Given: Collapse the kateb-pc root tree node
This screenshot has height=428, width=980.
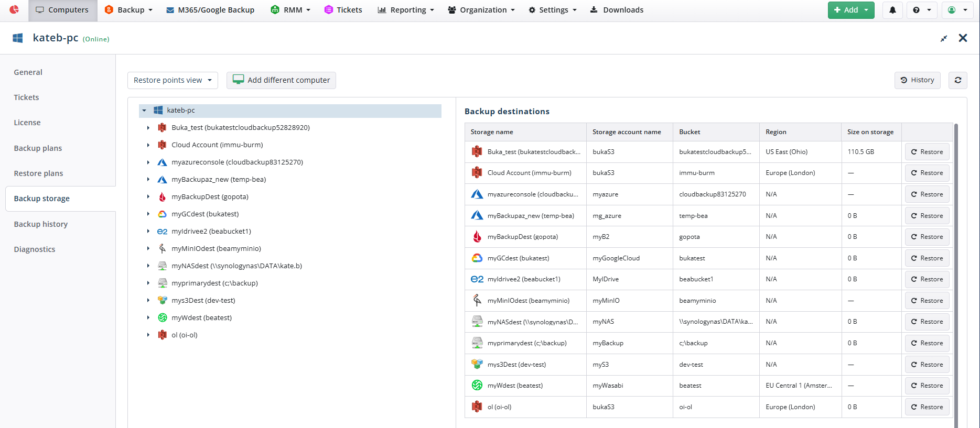Looking at the screenshot, I should pyautogui.click(x=144, y=111).
